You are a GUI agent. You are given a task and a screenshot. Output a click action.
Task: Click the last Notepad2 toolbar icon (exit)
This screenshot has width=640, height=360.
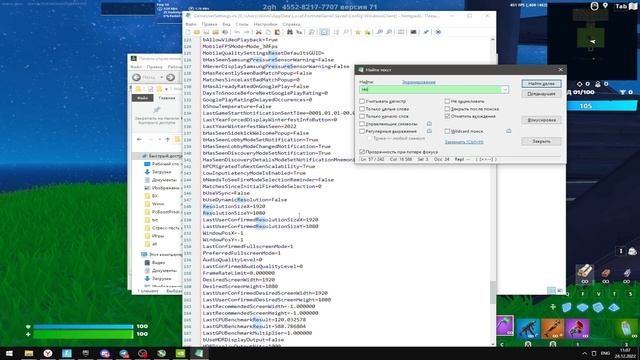tap(438, 32)
